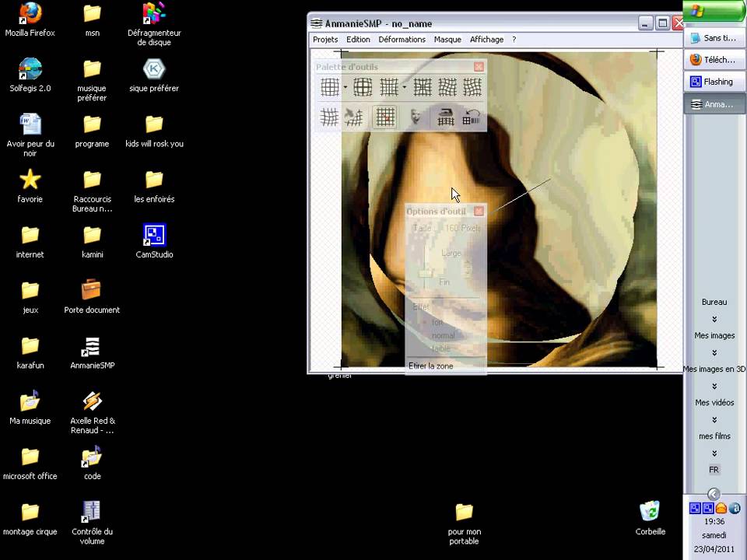This screenshot has height=560, width=747.
Task: Switch to 'Flashing' taskbar window
Action: 714,82
